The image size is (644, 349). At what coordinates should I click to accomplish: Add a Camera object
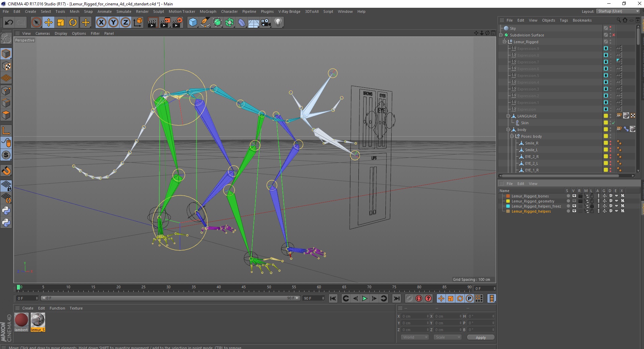266,23
